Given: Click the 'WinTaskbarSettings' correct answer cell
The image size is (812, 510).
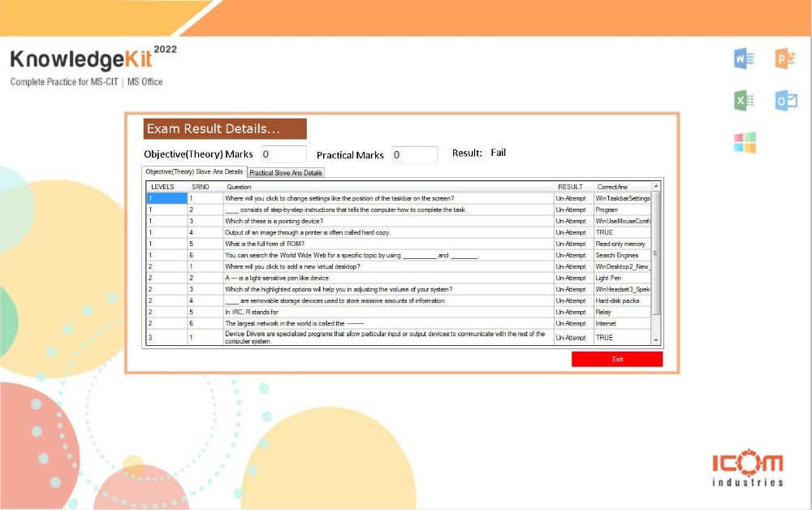Looking at the screenshot, I should coord(623,198).
